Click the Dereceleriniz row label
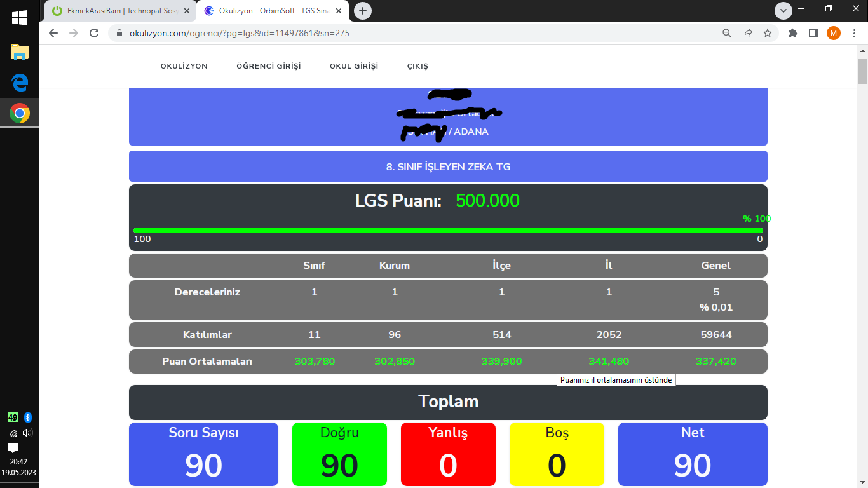 pyautogui.click(x=207, y=292)
